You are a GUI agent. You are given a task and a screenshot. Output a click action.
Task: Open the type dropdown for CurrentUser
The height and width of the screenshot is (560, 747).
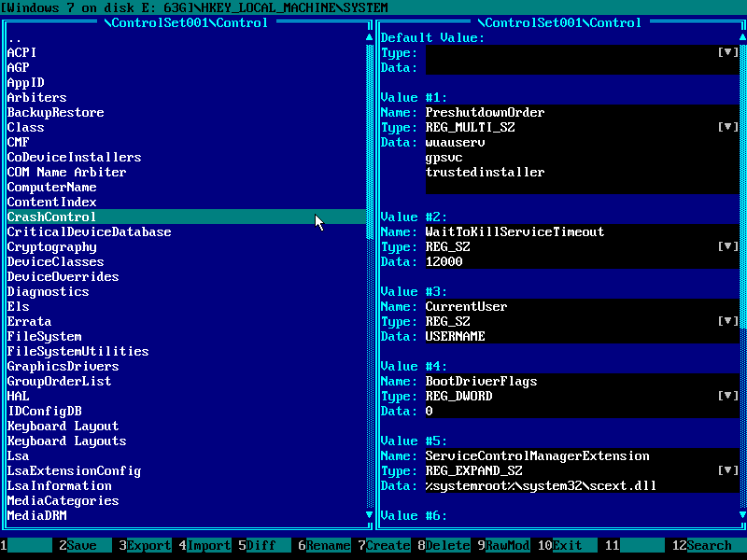pos(728,321)
